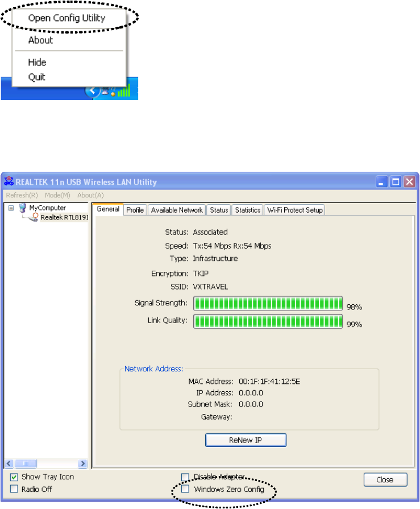This screenshot has width=420, height=509.
Task: Click the Signal Strength progress bar
Action: click(x=268, y=304)
